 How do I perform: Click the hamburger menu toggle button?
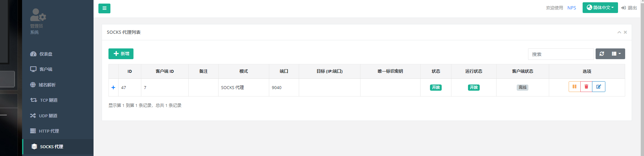tap(104, 8)
